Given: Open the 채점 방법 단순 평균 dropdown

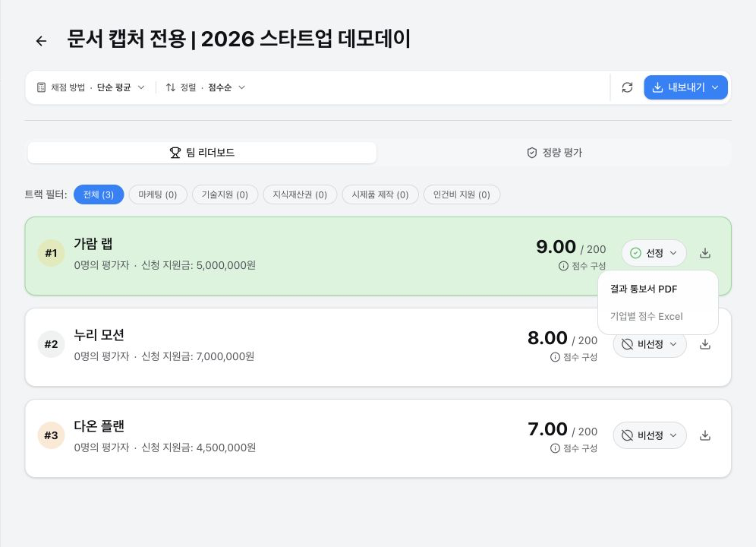Looking at the screenshot, I should tap(90, 87).
